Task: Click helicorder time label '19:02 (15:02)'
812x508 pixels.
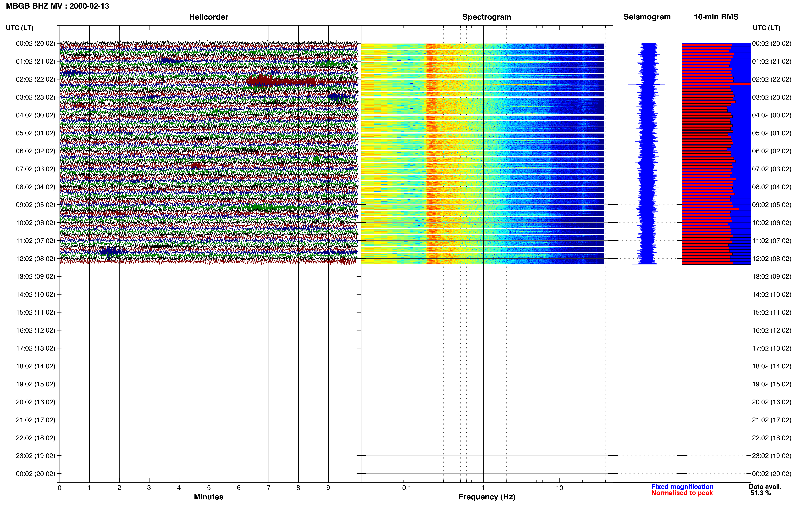Action: (x=35, y=384)
